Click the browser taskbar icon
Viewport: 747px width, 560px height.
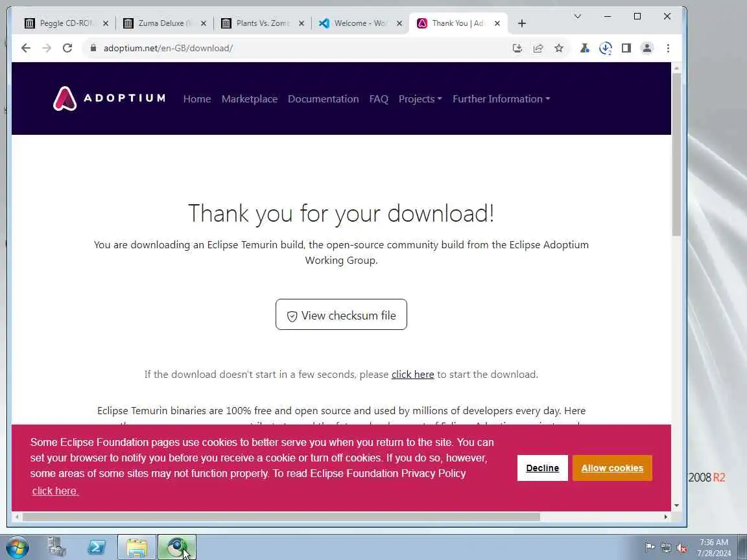[177, 547]
